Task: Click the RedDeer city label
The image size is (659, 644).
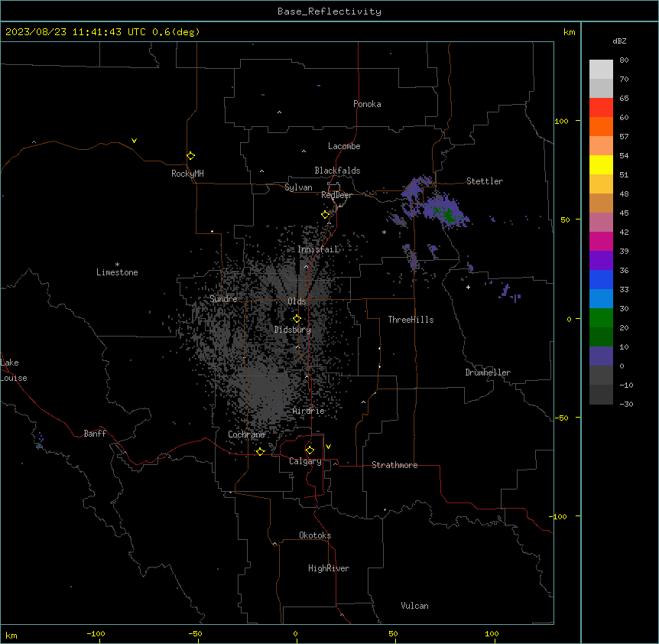Action: 336,195
